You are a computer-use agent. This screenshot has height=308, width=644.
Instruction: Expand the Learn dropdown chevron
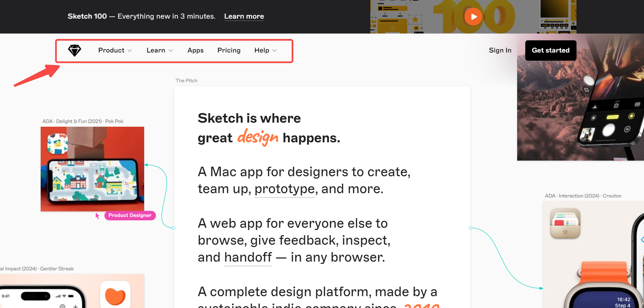click(x=171, y=50)
